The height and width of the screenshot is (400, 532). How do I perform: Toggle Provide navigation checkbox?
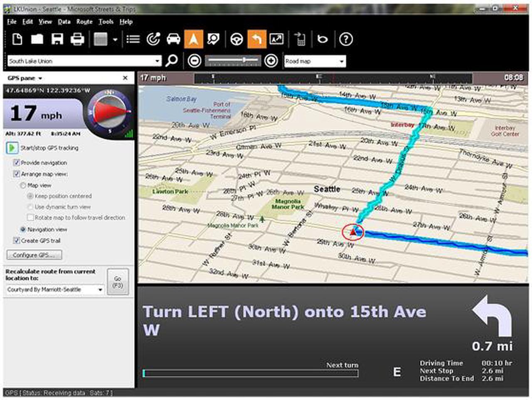click(x=17, y=162)
